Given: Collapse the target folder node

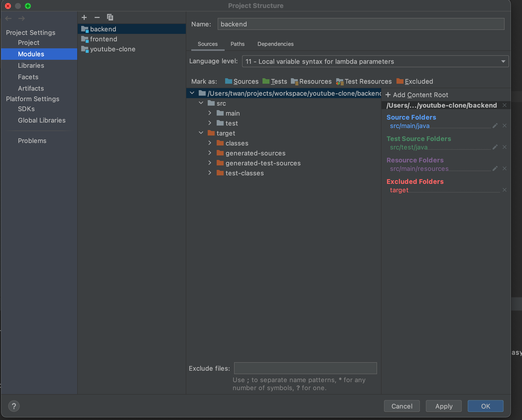Looking at the screenshot, I should point(201,133).
